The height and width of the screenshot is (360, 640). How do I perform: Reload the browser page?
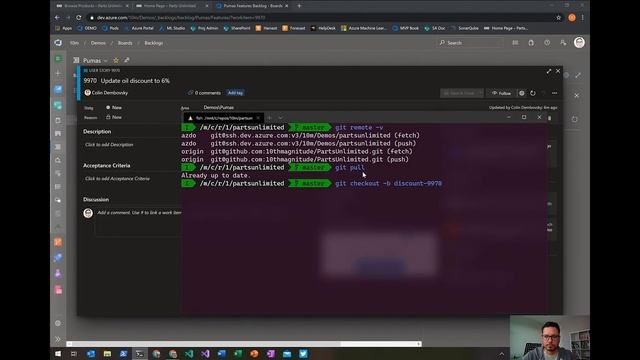point(78,18)
